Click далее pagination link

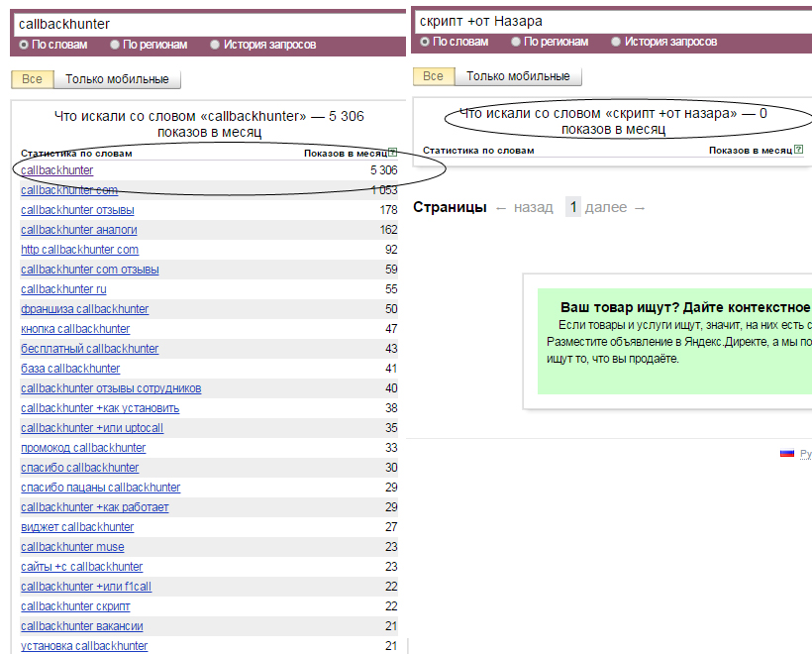pyautogui.click(x=606, y=208)
